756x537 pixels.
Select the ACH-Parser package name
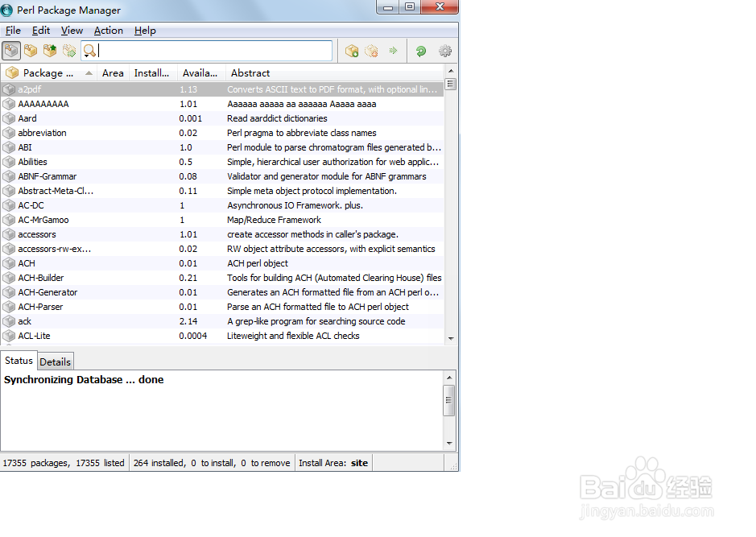coord(40,307)
